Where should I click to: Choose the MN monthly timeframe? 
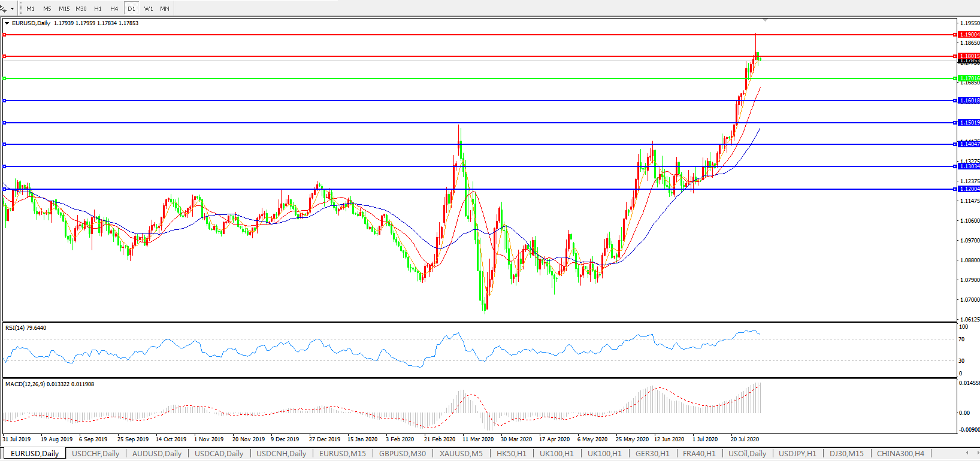pos(165,9)
